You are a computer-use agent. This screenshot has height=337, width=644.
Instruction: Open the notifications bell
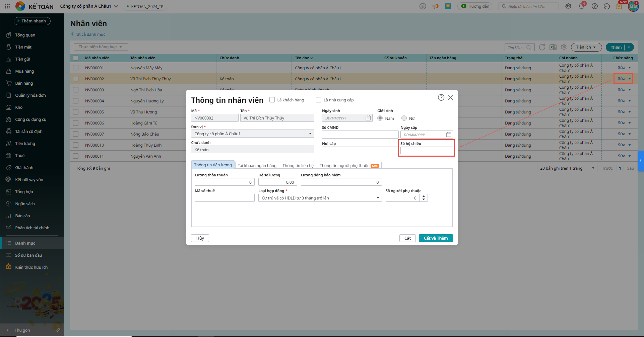[x=581, y=6]
